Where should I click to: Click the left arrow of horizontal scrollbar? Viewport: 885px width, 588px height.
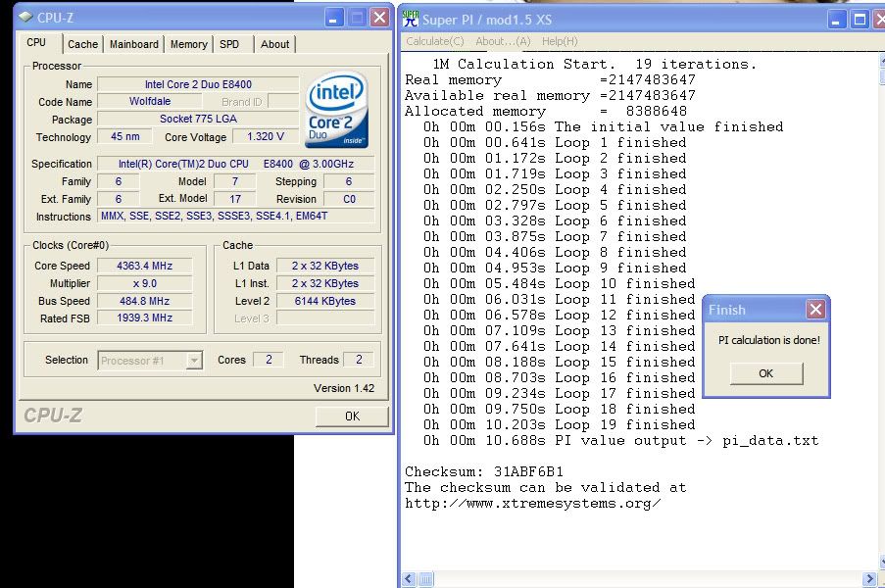[x=410, y=579]
